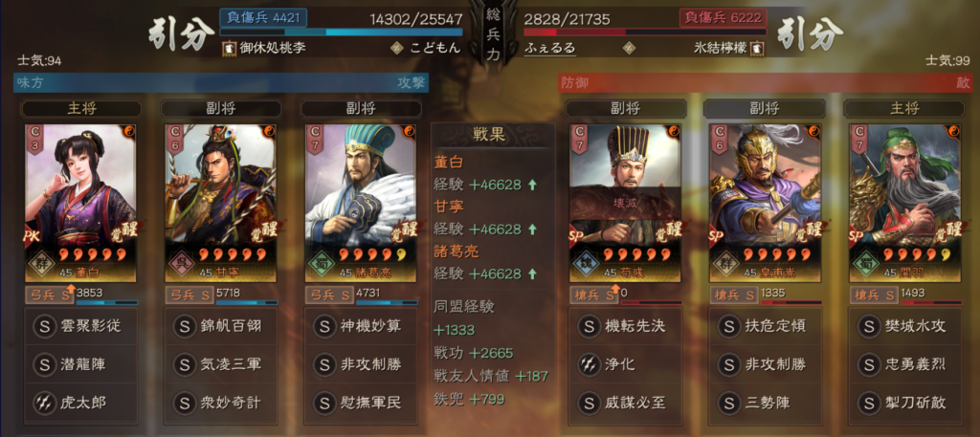Image resolution: width=980 pixels, height=437 pixels.
Task: Click the flag icon beside 御休処桃李
Action: coord(229,48)
